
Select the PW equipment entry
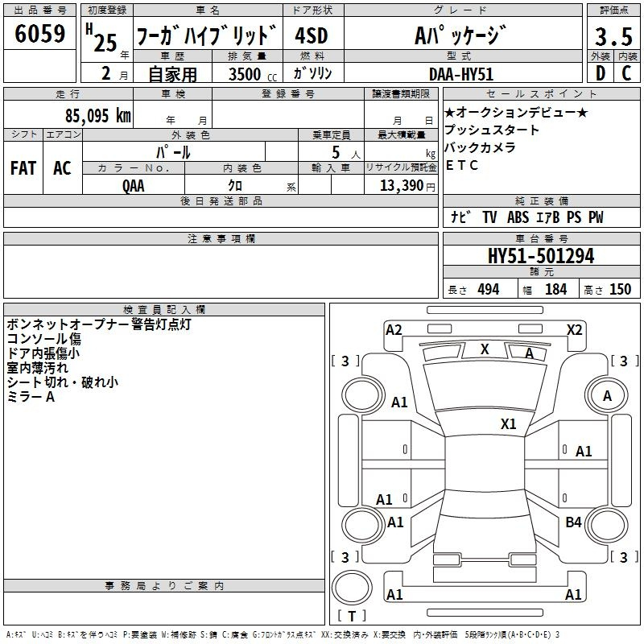point(596,217)
